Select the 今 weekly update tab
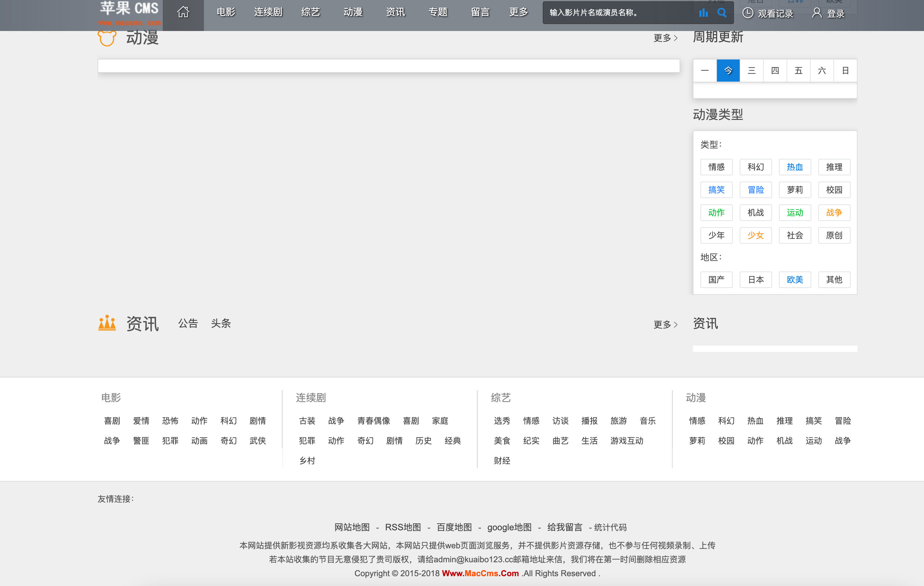This screenshot has width=924, height=586. point(728,71)
